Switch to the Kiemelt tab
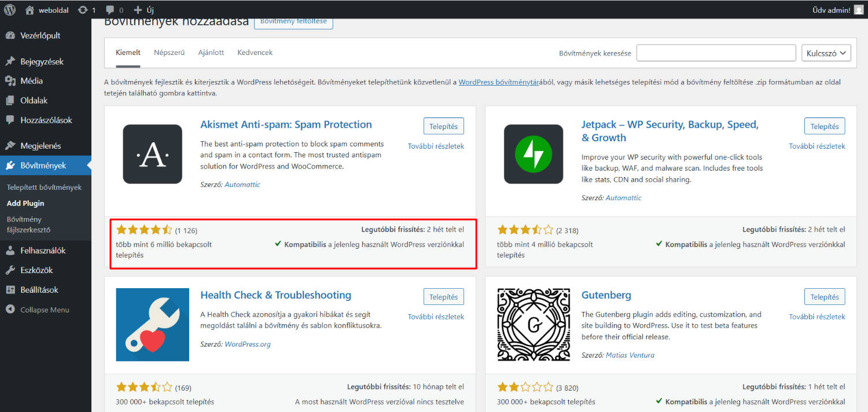 pos(128,52)
